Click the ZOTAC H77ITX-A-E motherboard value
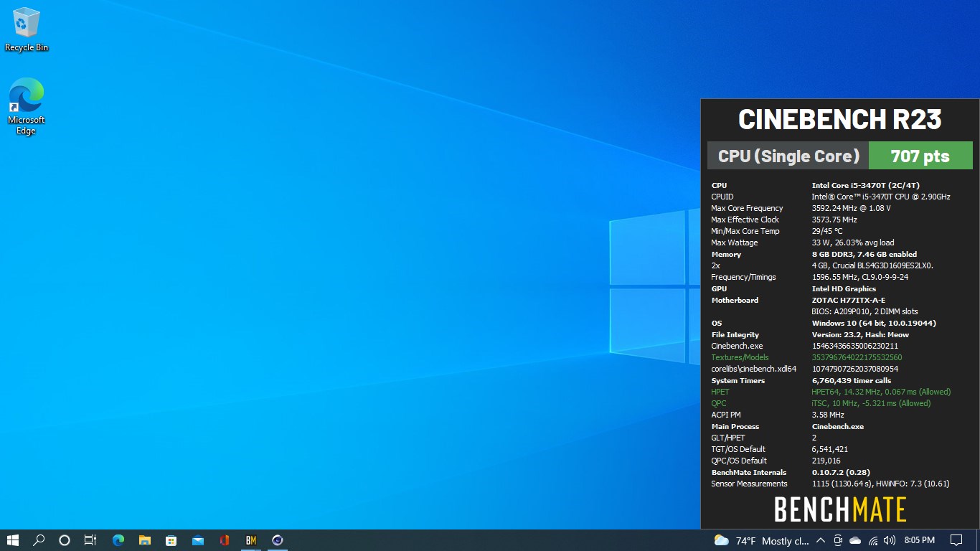Viewport: 980px width, 551px height. click(849, 300)
